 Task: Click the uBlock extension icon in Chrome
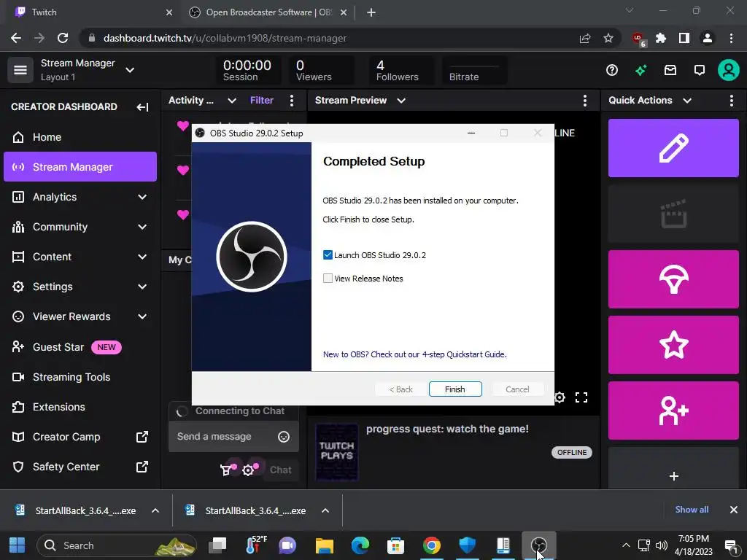tap(638, 39)
